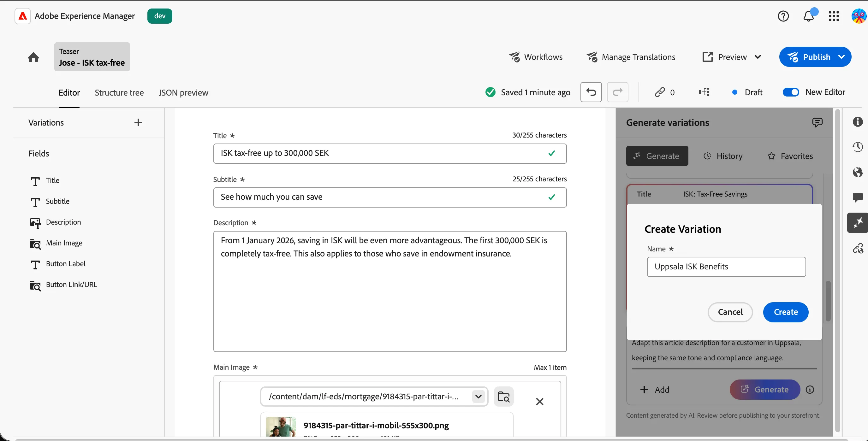Open the Main Image path dropdown chevron
Screen dimensions: 868x441
(x=478, y=396)
